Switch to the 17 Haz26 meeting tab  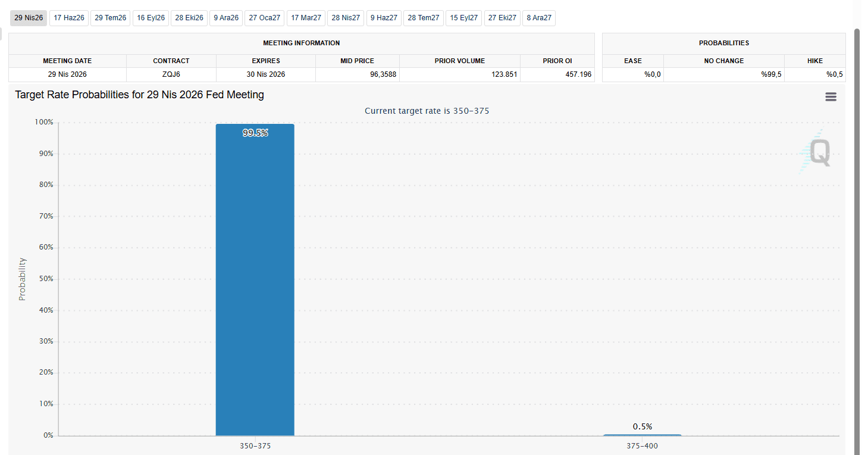pyautogui.click(x=69, y=18)
